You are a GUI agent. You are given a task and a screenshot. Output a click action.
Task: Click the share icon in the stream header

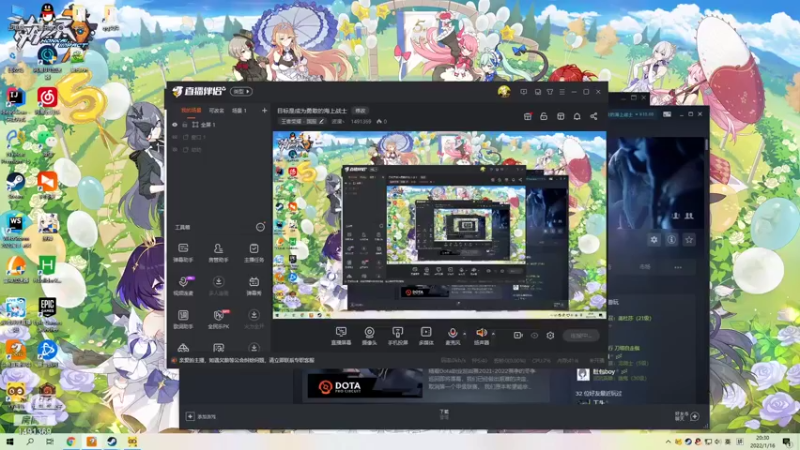point(593,116)
